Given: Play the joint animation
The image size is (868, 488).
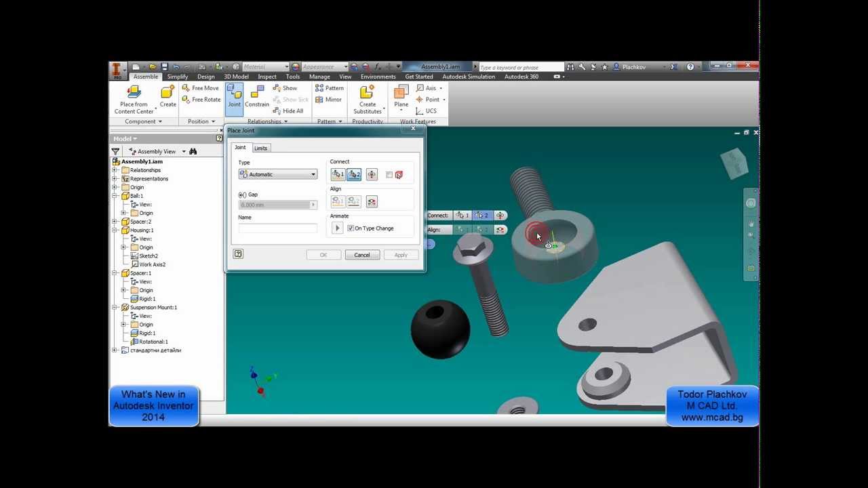Looking at the screenshot, I should [x=337, y=228].
